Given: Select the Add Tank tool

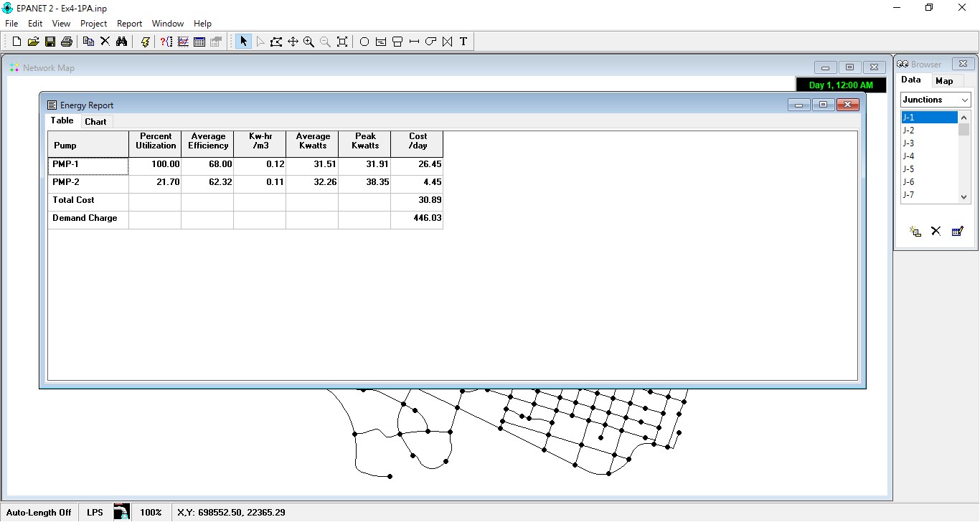Looking at the screenshot, I should (x=397, y=41).
